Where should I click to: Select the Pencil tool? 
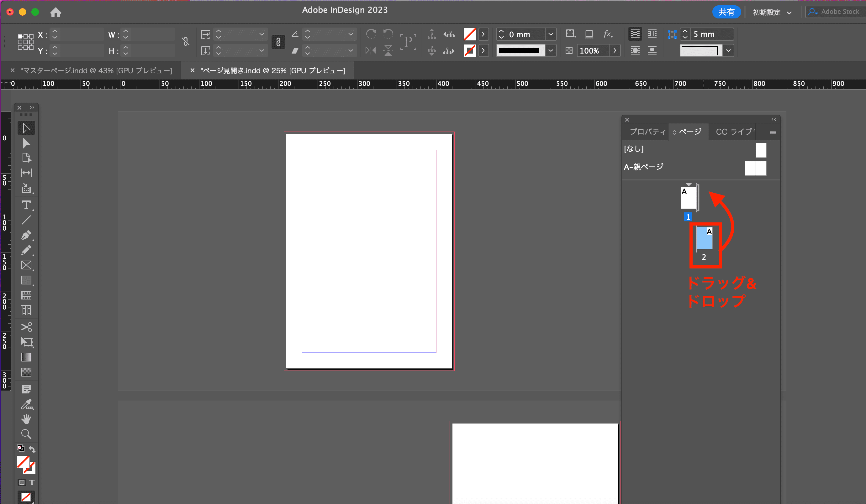pyautogui.click(x=26, y=250)
